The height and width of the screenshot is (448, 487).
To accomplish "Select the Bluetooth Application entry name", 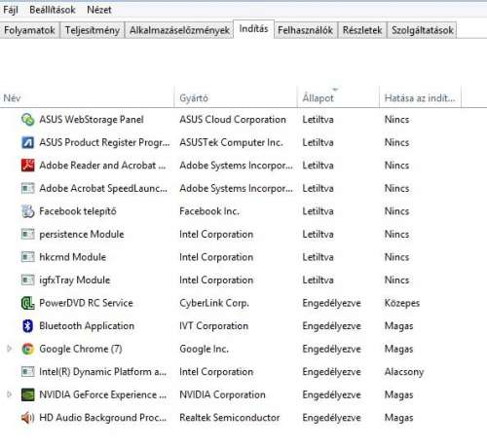I will (87, 326).
